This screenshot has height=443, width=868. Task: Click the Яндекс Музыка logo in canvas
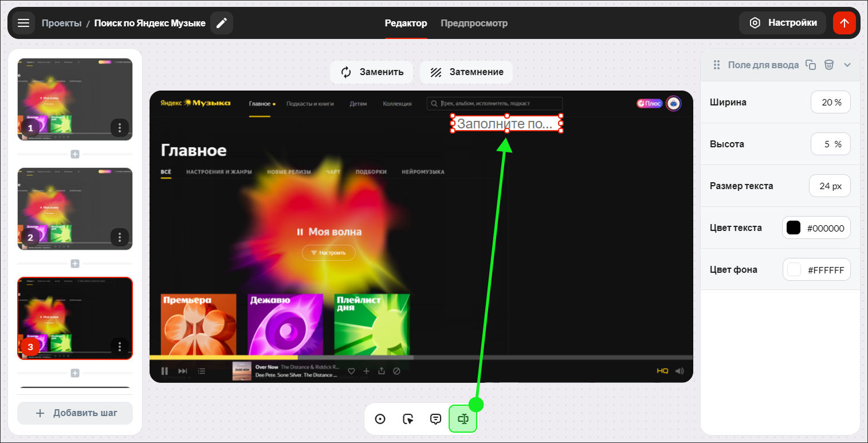click(x=195, y=103)
